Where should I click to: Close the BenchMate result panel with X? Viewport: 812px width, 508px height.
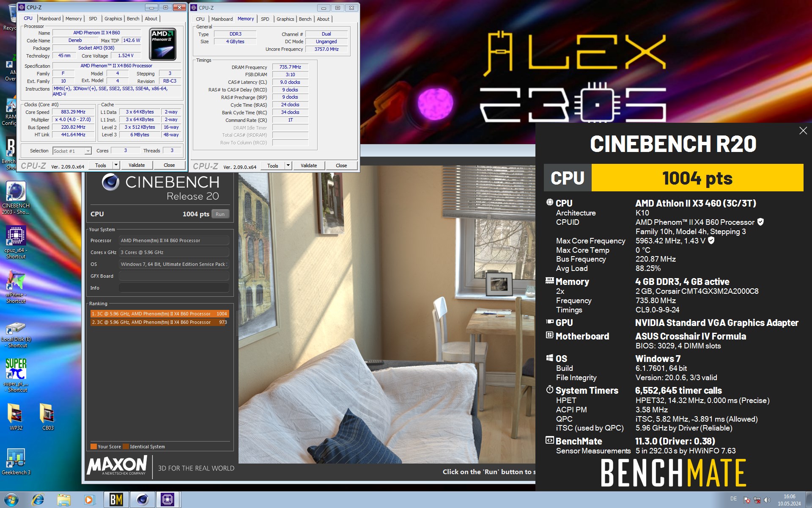[x=803, y=131]
